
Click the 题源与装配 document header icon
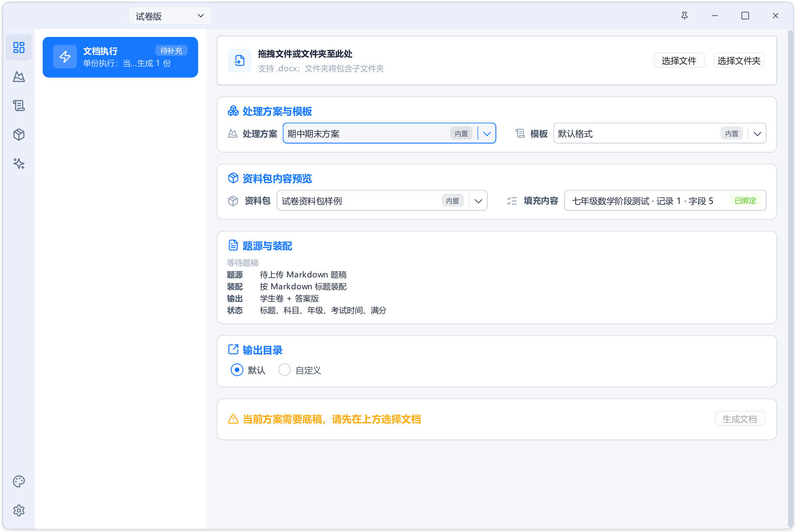tap(233, 245)
